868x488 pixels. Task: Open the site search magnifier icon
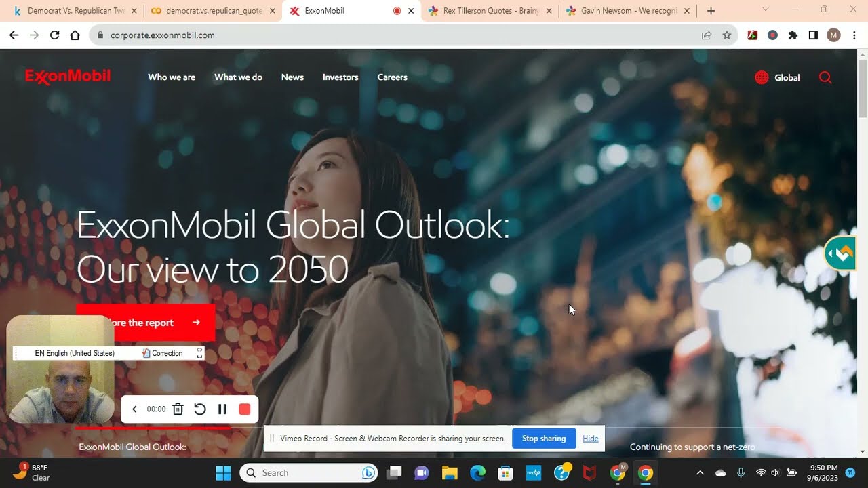tap(825, 77)
